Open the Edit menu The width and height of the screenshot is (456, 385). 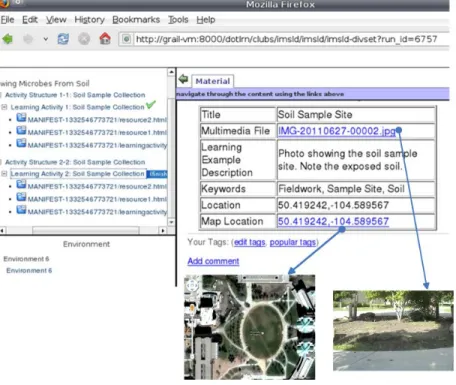[x=30, y=20]
